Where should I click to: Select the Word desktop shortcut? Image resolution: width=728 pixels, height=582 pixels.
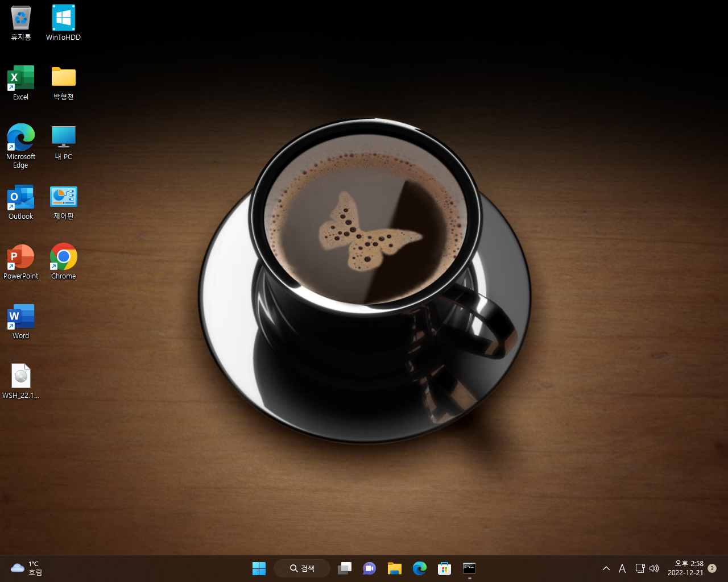(x=21, y=322)
